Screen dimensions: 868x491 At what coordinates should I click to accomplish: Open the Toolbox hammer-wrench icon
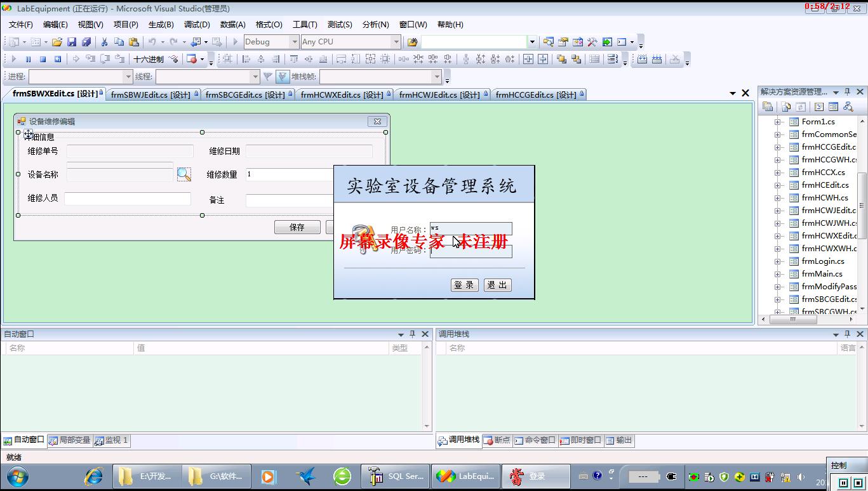coord(592,42)
